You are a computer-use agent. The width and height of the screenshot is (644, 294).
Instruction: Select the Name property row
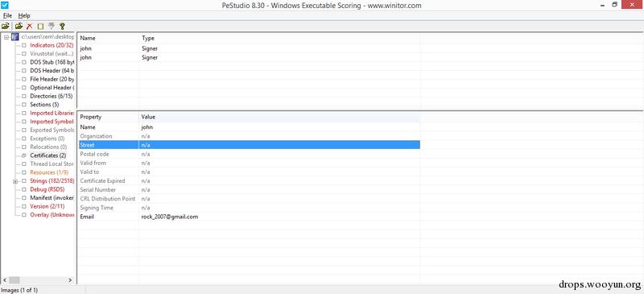pyautogui.click(x=249, y=127)
